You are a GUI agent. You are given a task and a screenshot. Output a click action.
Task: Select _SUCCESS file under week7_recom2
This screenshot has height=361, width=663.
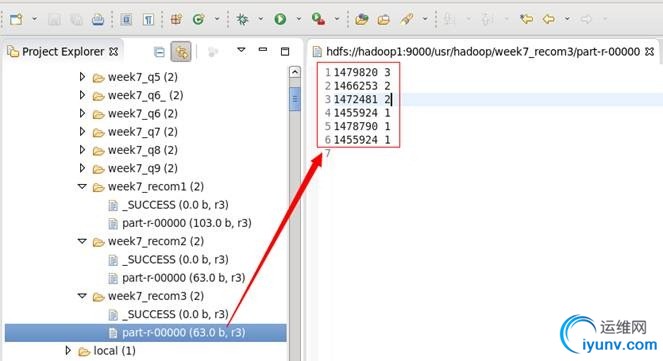click(175, 259)
